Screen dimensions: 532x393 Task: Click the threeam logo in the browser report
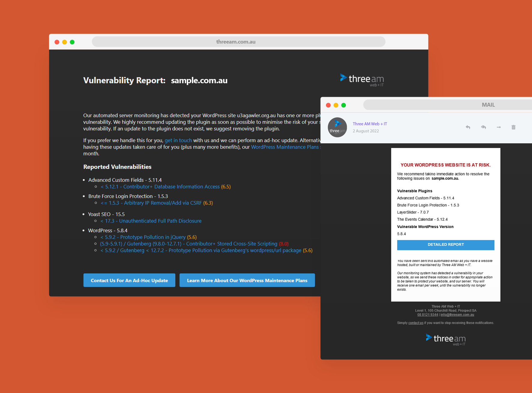pos(362,80)
